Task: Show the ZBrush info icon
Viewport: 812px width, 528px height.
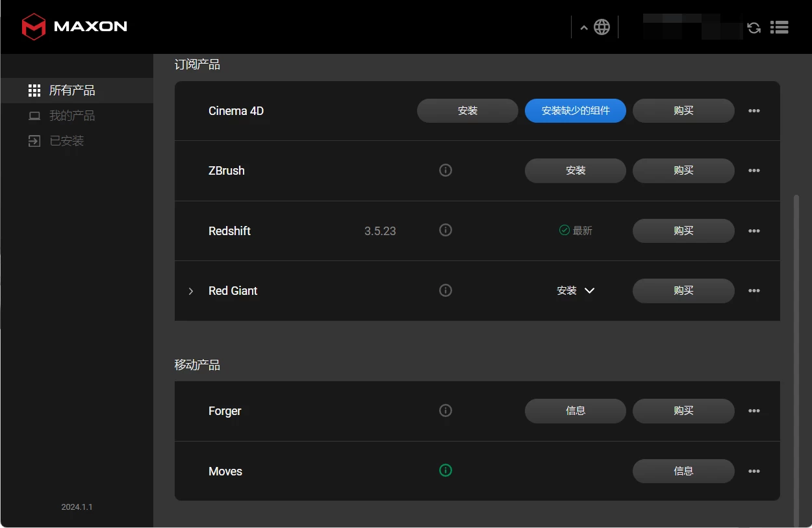Action: (x=446, y=170)
